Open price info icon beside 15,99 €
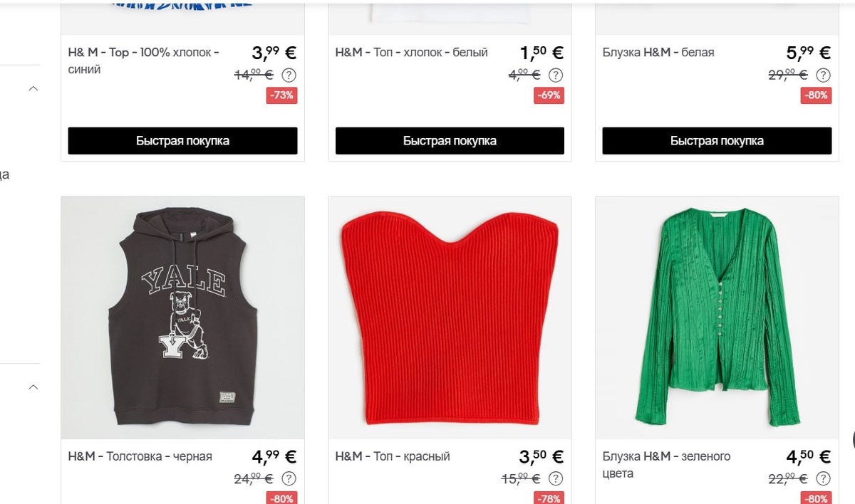 point(556,479)
